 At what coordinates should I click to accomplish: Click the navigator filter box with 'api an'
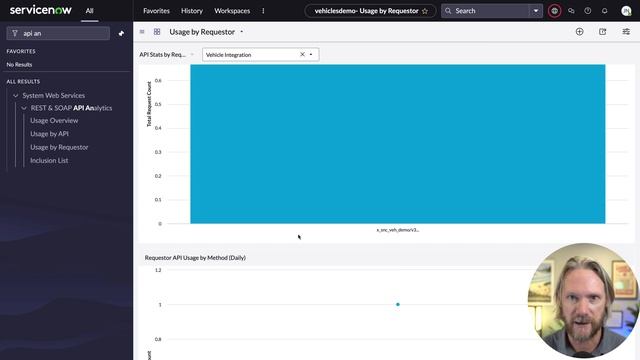coord(58,33)
